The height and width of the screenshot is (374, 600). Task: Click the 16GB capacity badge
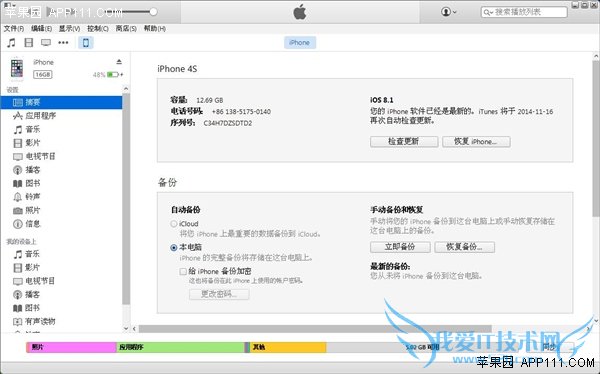(x=42, y=74)
